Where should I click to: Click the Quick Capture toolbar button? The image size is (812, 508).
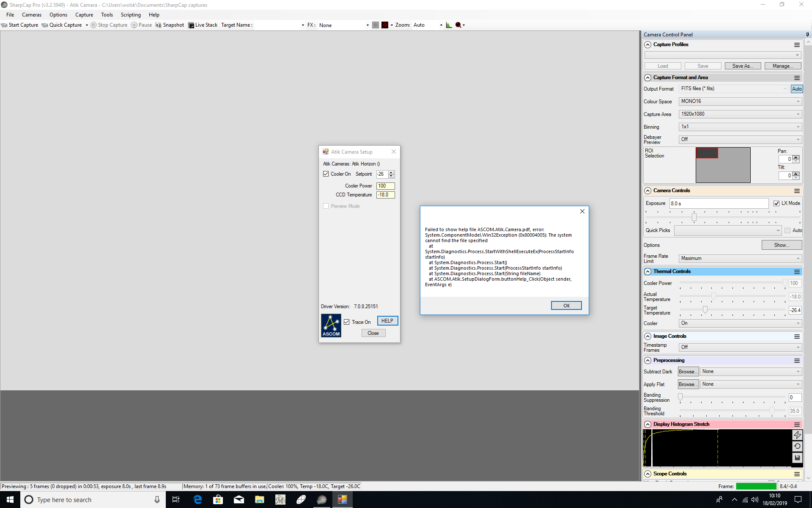tap(61, 25)
